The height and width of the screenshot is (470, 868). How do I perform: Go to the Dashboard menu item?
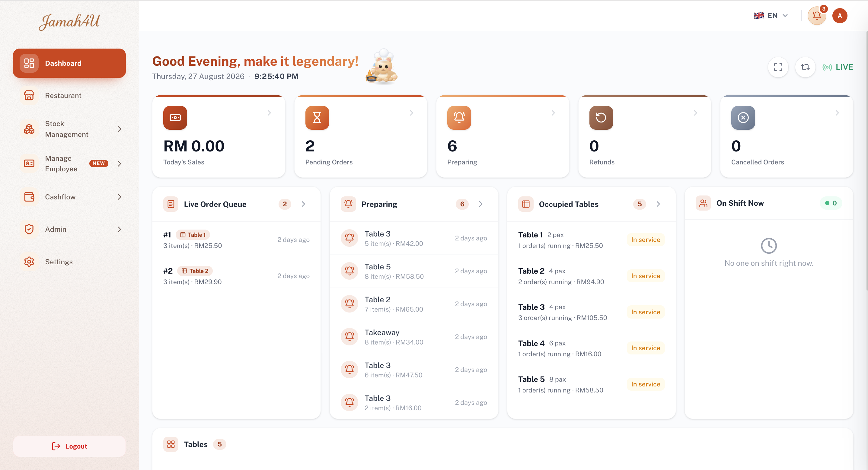(69, 63)
